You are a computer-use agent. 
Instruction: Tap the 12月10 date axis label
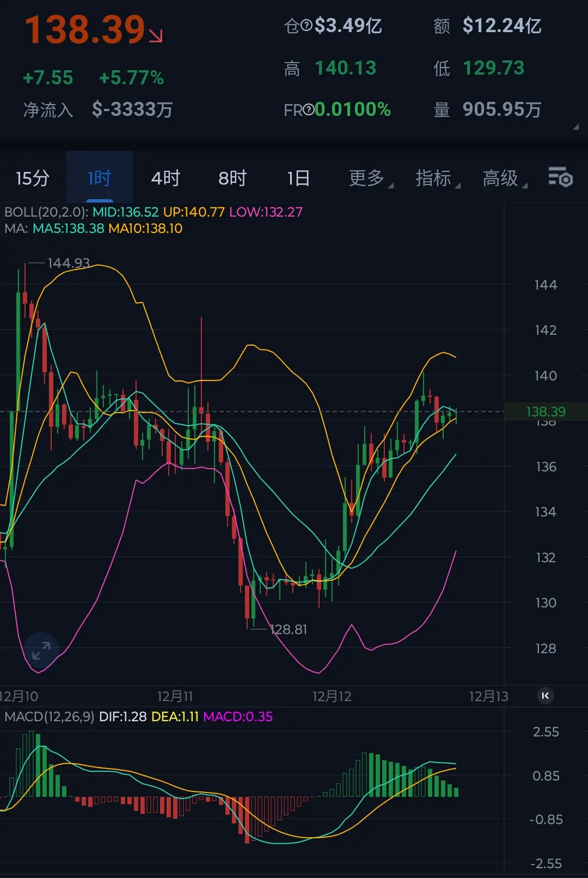[x=19, y=696]
